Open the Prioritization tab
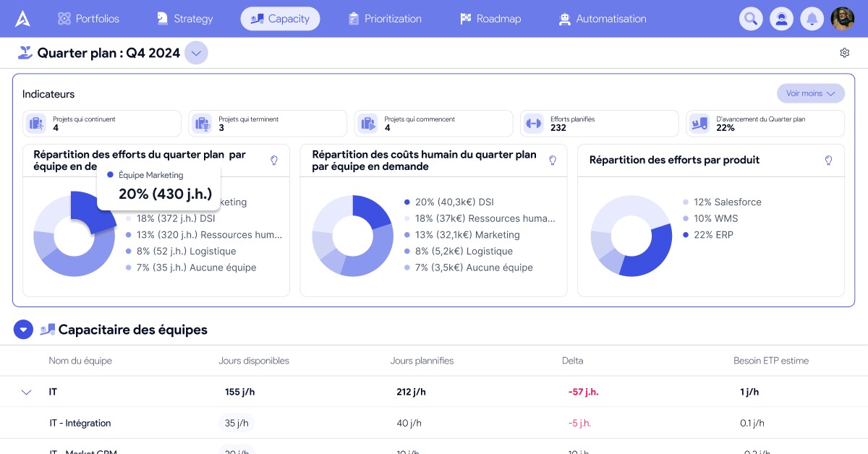This screenshot has width=868, height=454. point(384,19)
